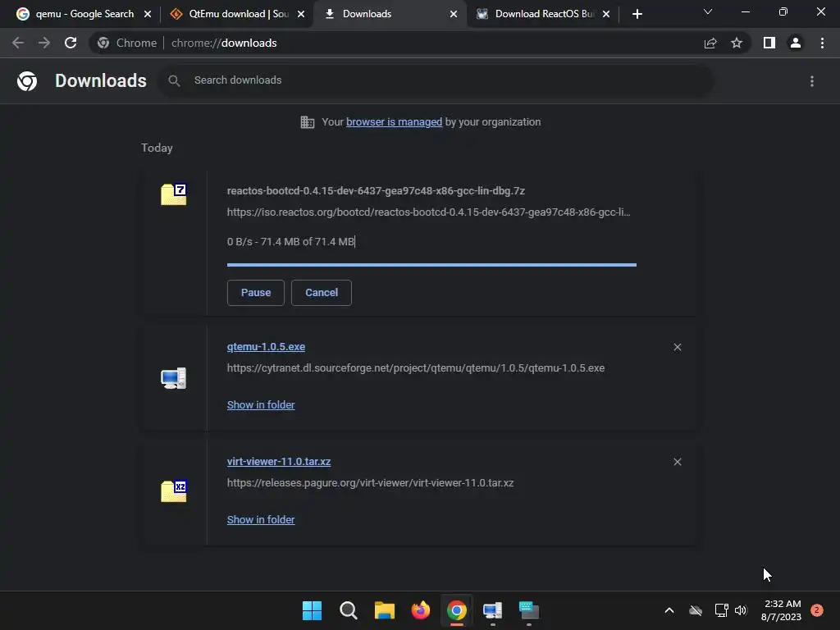Click the sourceforge qtemu source URL
Screen dimensions: 840x630
tap(416, 368)
